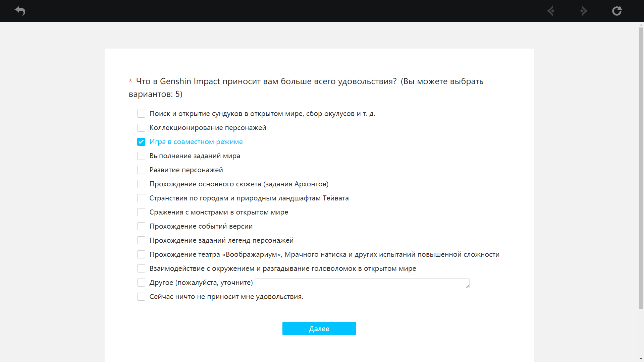Tick "Выполнение заданий мира" checkbox
This screenshot has width=644, height=362.
click(x=141, y=156)
